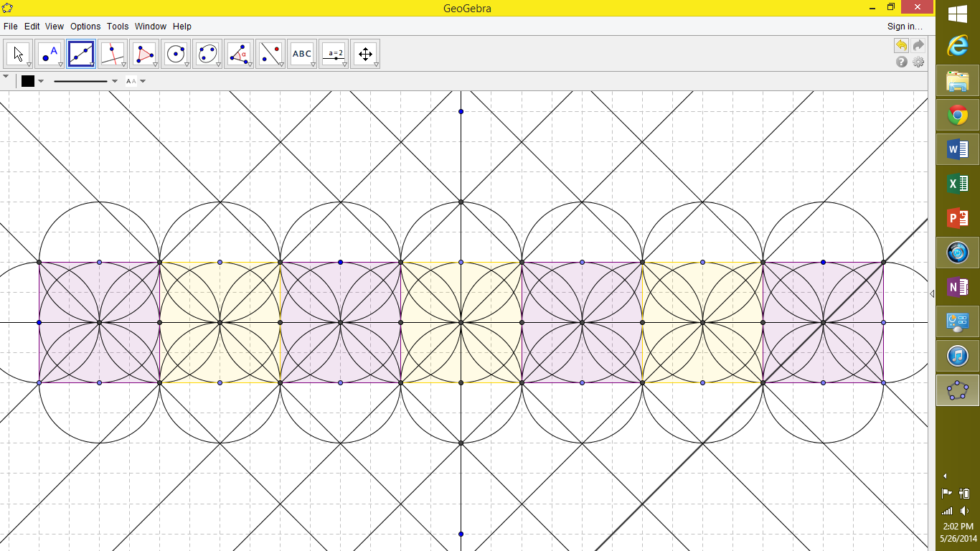Click the Redo arrow icon
Viewport: 980px width, 551px height.
(x=918, y=46)
